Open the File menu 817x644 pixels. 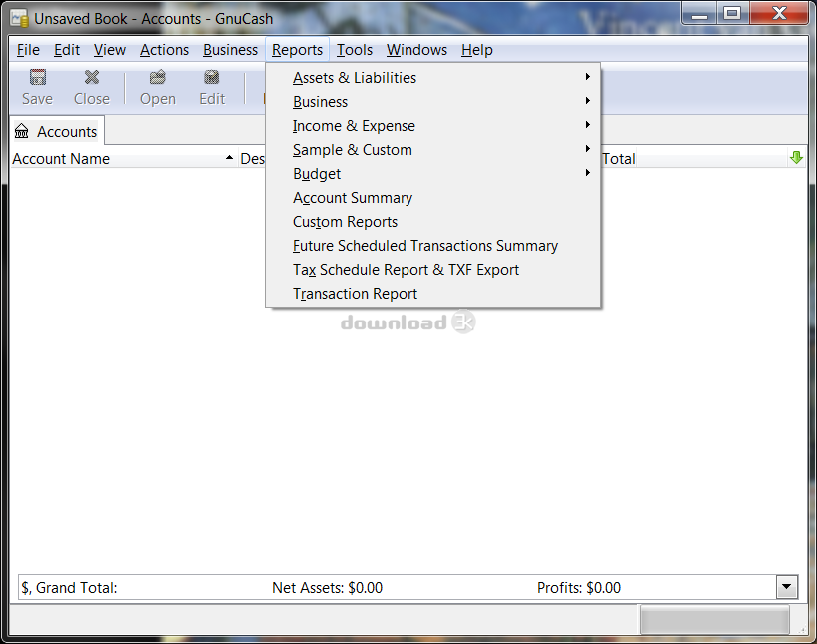point(28,50)
